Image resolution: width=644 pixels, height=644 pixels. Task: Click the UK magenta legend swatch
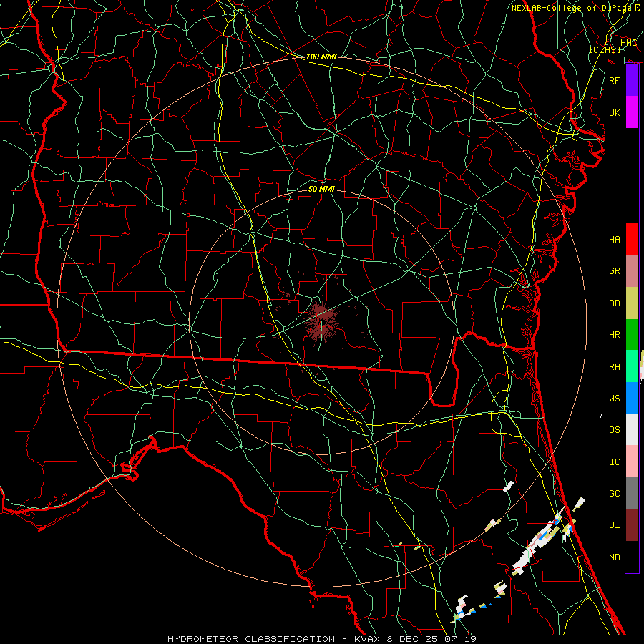tap(632, 112)
